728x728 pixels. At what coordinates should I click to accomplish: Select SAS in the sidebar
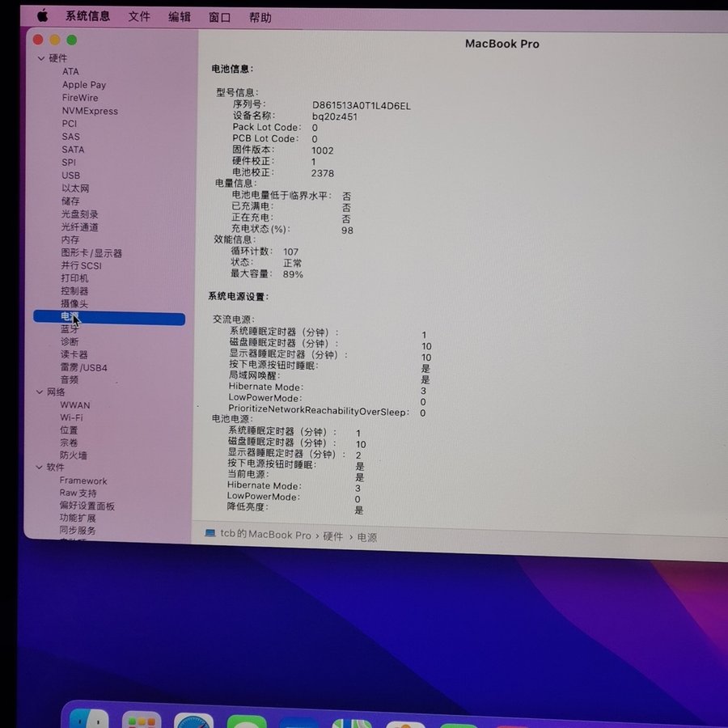[70, 137]
